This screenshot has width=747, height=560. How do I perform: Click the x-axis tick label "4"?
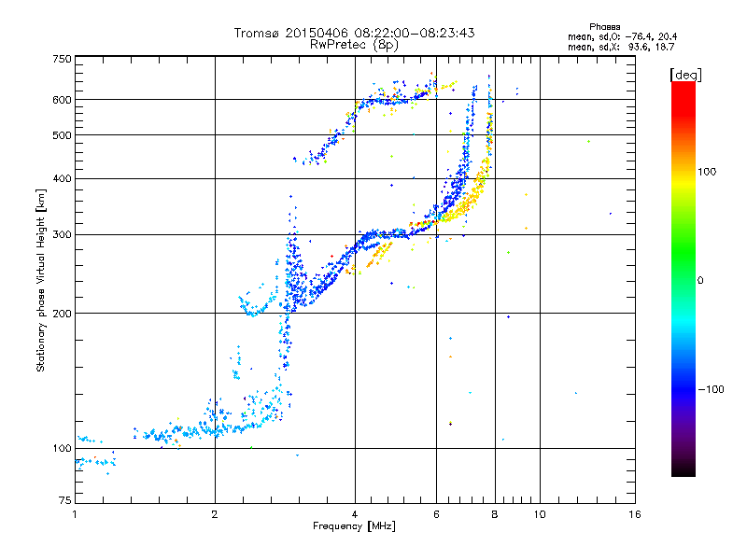pyautogui.click(x=355, y=514)
